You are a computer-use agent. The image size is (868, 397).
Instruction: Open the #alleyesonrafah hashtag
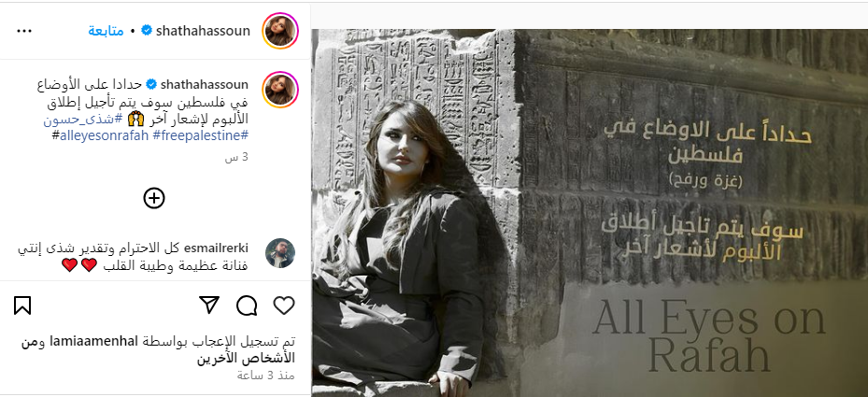(100, 135)
